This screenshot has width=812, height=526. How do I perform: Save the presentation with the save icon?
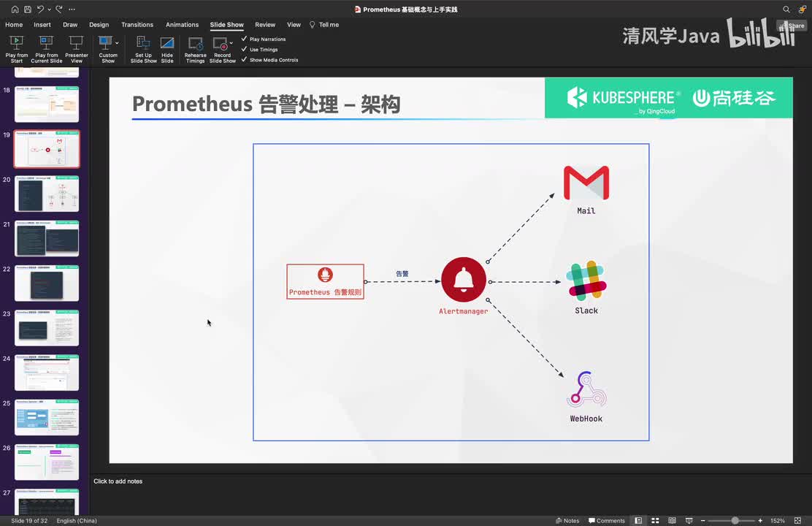pyautogui.click(x=28, y=9)
